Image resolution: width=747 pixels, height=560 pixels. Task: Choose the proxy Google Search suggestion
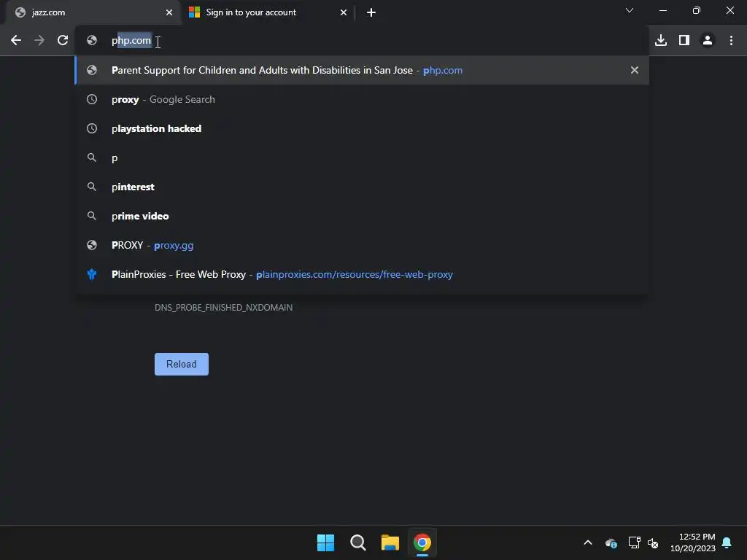(x=362, y=99)
